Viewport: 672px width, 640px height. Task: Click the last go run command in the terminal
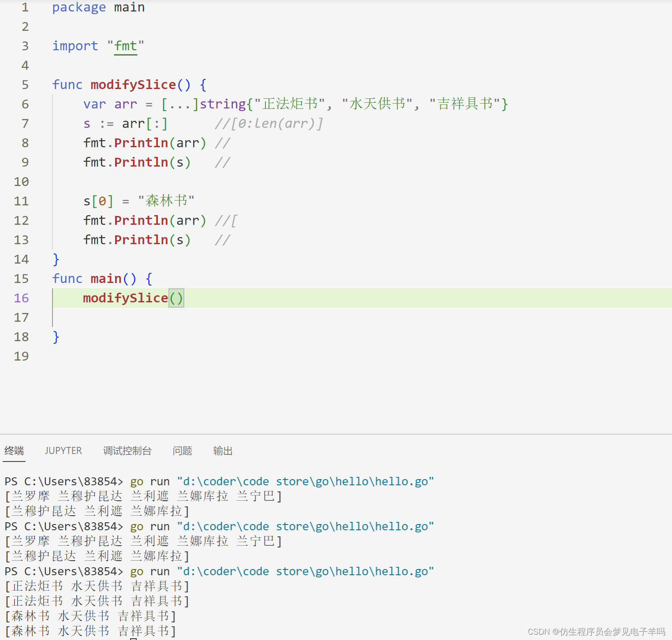pyautogui.click(x=282, y=571)
